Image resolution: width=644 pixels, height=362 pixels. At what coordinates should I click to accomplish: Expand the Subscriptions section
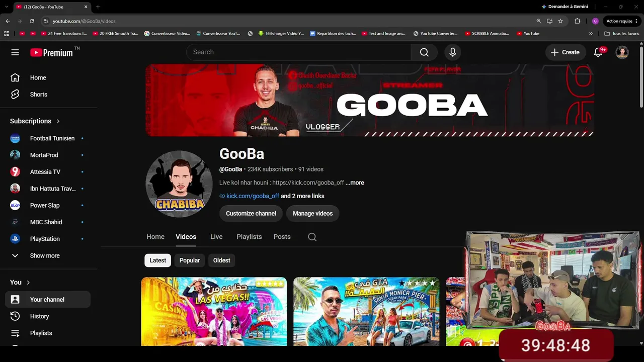point(35,121)
